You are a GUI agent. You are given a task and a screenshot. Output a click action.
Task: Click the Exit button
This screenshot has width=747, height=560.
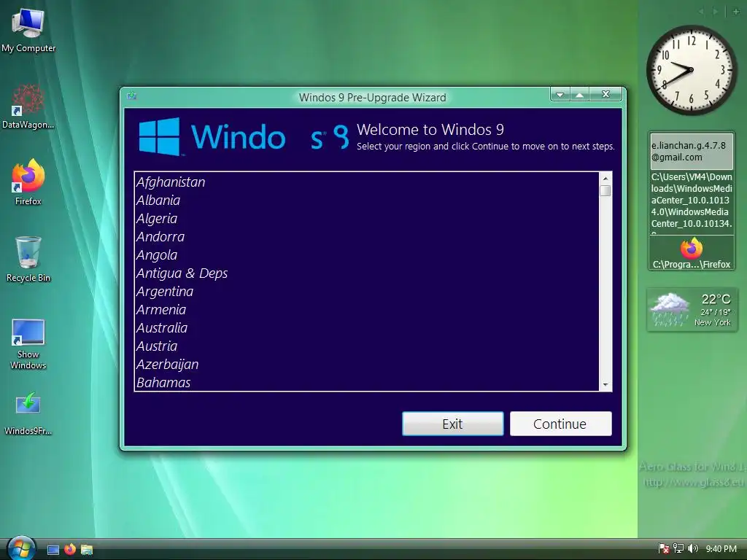click(x=452, y=424)
